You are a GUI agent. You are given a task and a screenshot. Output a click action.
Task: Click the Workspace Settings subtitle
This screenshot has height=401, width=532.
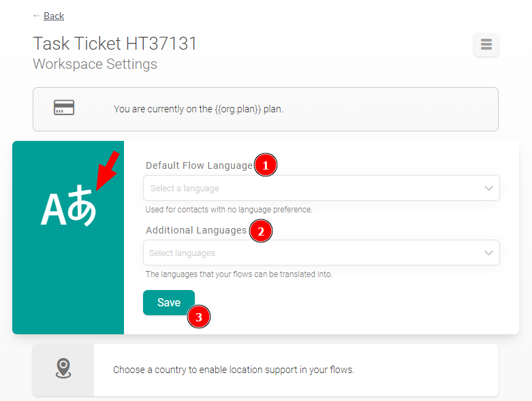pyautogui.click(x=95, y=65)
